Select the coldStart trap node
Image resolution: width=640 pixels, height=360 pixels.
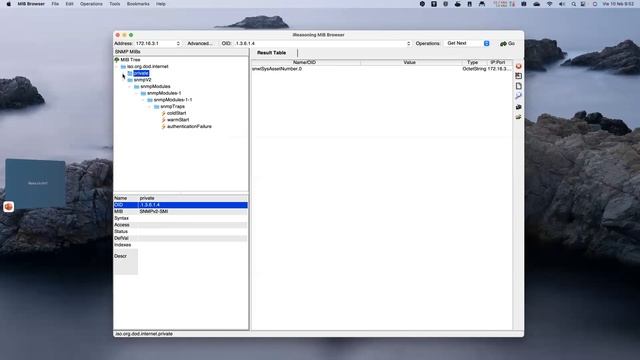tap(176, 113)
